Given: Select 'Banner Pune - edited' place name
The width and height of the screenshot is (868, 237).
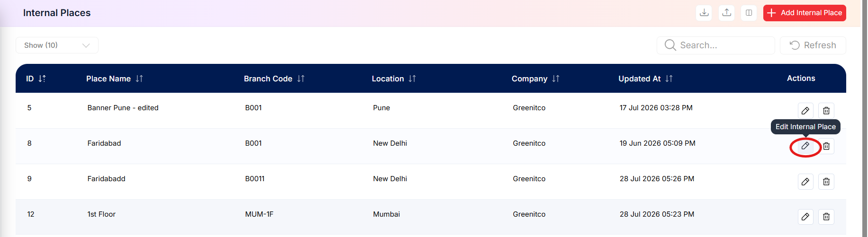Looking at the screenshot, I should (123, 108).
